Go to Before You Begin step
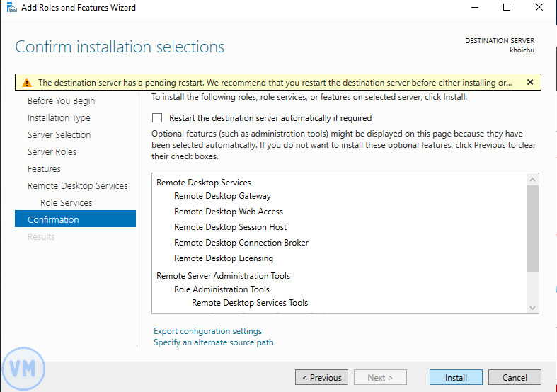Image resolution: width=557 pixels, height=392 pixels. point(61,101)
